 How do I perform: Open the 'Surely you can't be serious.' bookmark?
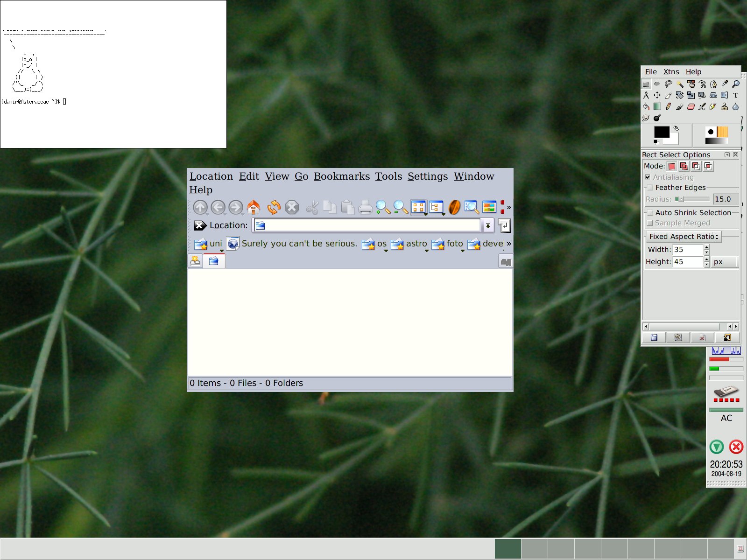click(x=299, y=244)
